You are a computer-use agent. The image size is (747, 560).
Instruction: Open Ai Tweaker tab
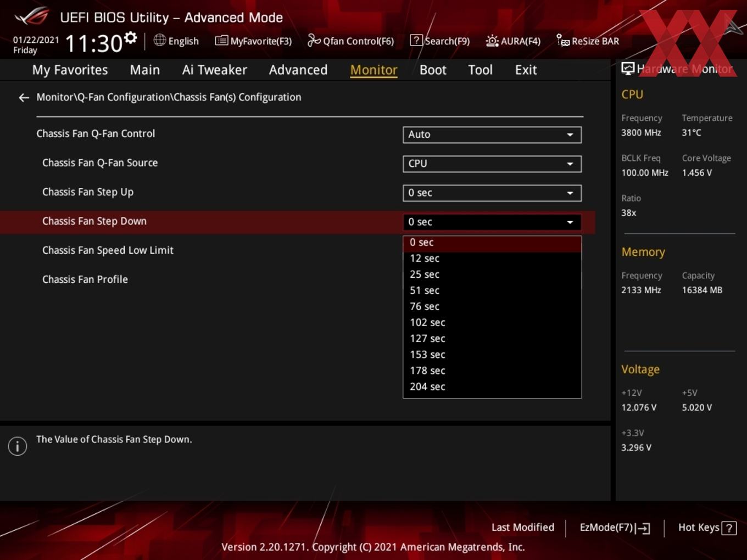point(215,70)
